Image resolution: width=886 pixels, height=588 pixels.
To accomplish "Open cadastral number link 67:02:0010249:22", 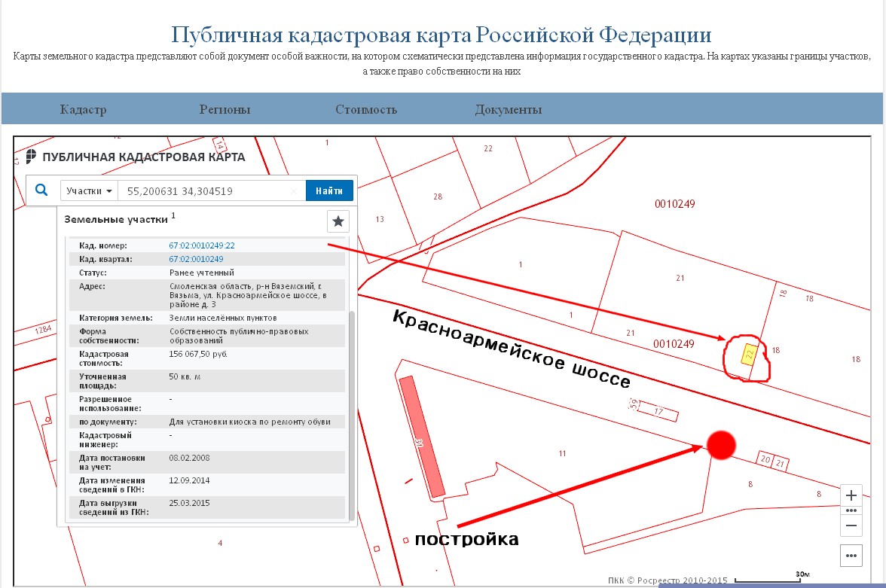I will tap(202, 245).
